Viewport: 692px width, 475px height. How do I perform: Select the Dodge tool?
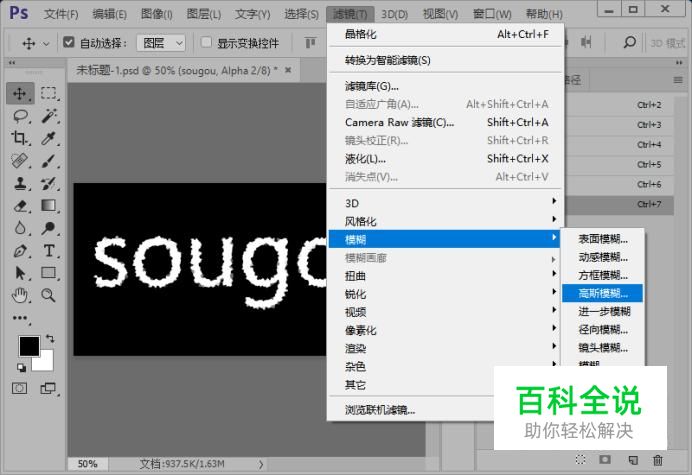[x=49, y=228]
